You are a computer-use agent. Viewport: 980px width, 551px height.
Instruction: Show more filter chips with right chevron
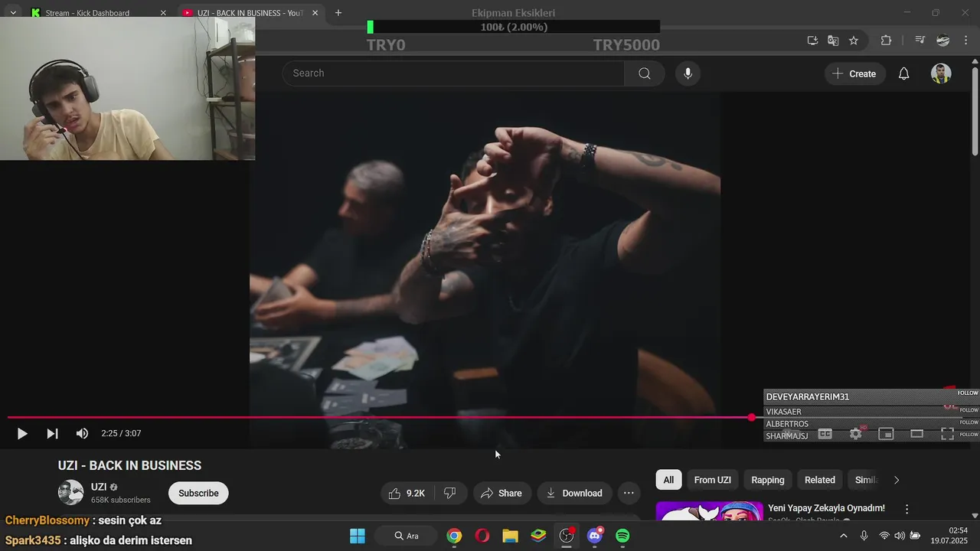pyautogui.click(x=897, y=480)
